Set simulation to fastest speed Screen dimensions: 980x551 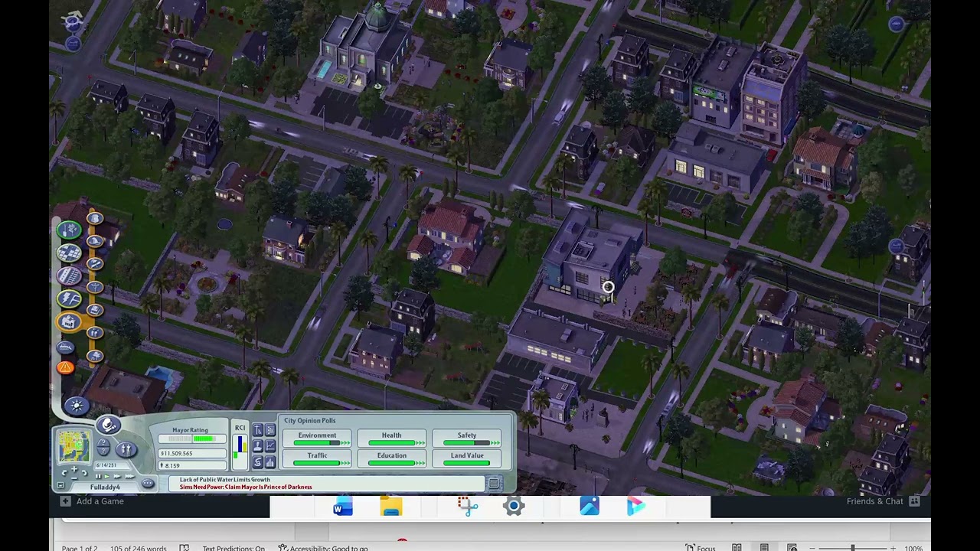click(129, 476)
